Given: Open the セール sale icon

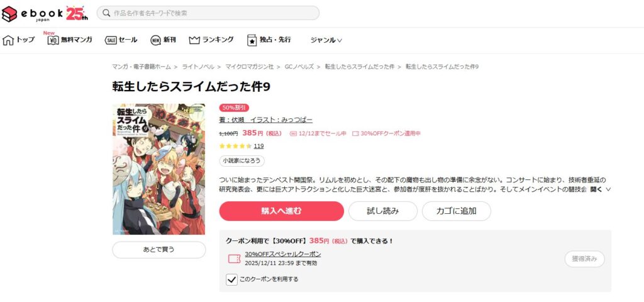Looking at the screenshot, I should pos(111,40).
